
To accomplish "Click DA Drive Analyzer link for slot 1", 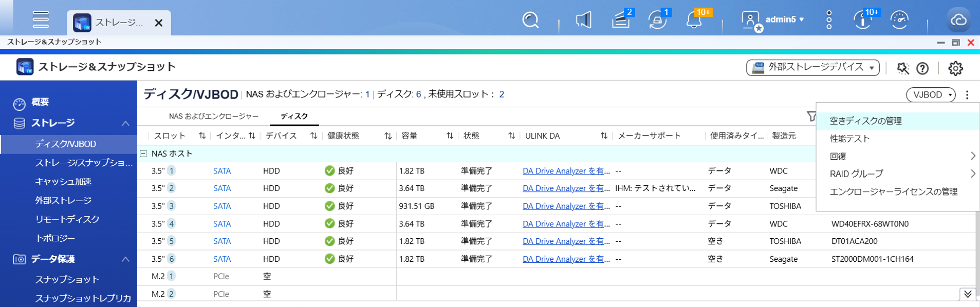I will click(x=566, y=171).
